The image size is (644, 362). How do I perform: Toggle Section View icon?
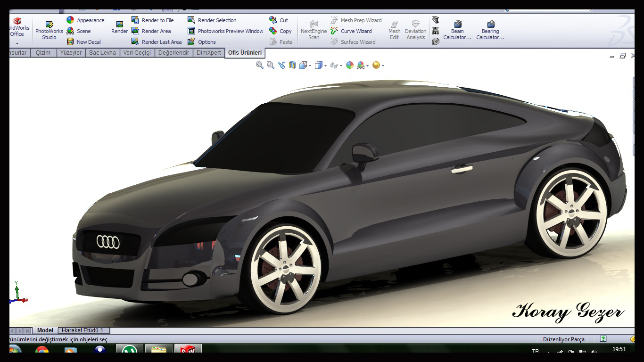292,66
